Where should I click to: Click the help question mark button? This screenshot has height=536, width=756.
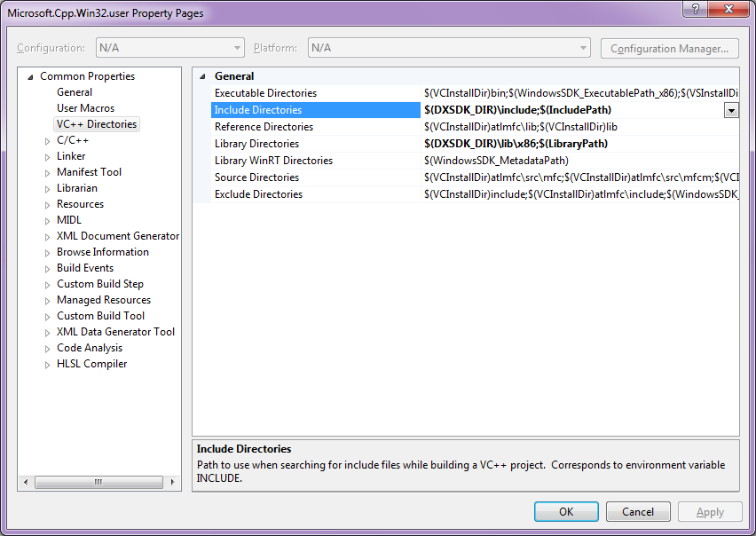pos(696,9)
